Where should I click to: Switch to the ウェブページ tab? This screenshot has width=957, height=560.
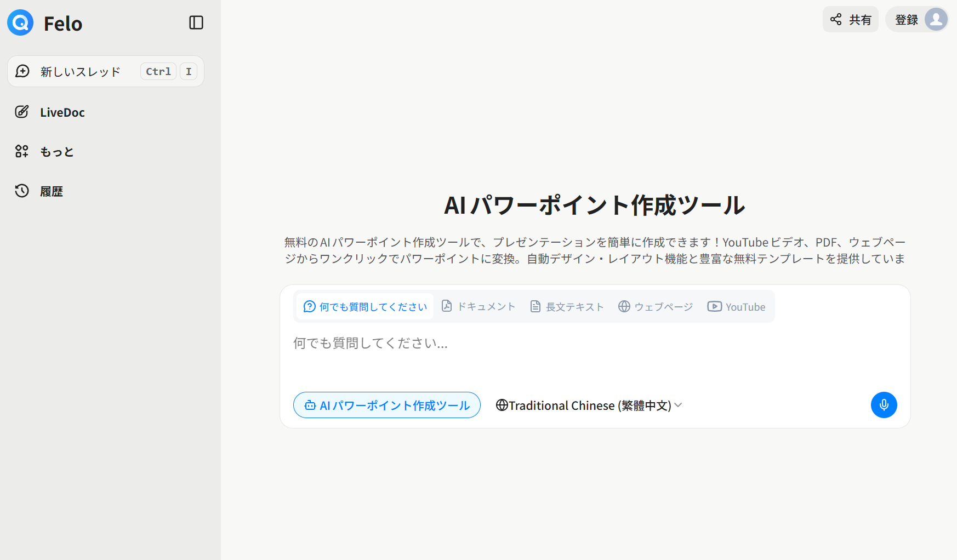[x=656, y=307]
